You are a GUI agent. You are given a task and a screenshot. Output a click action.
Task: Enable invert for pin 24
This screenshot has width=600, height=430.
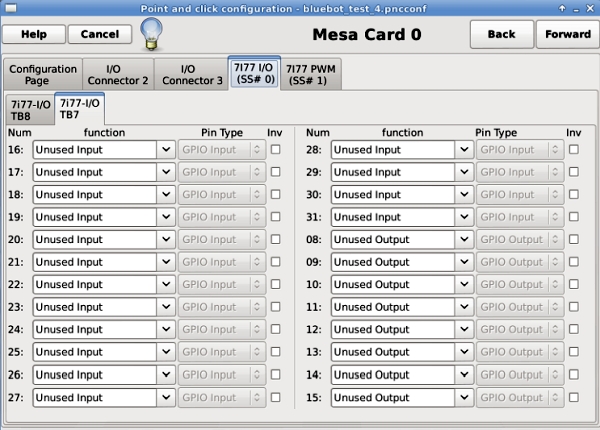(x=276, y=329)
